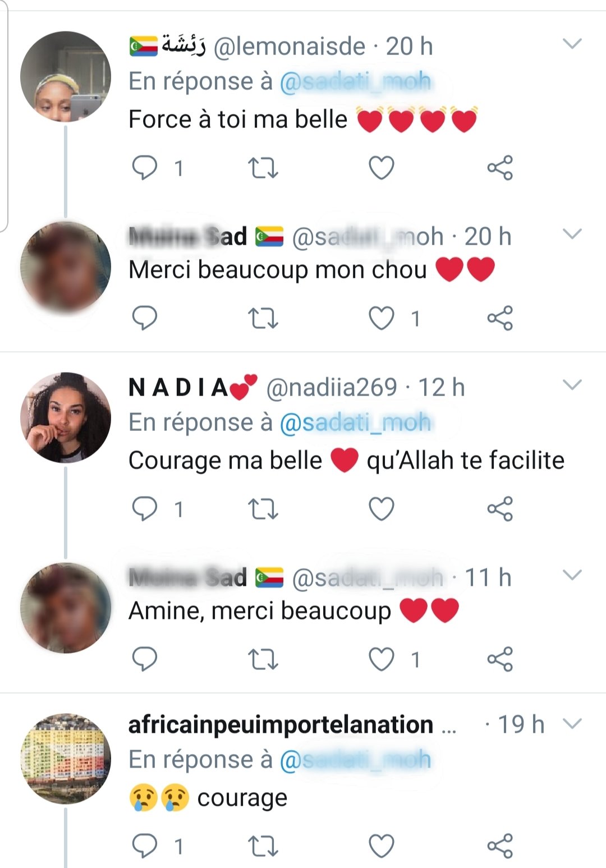The height and width of the screenshot is (868, 606).
Task: Share NADIA's "Courage ma belle" tweet
Action: point(500,509)
